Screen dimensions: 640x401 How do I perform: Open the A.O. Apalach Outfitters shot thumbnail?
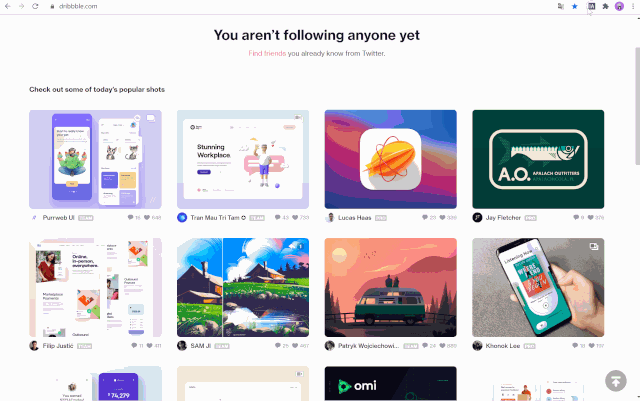(x=538, y=159)
